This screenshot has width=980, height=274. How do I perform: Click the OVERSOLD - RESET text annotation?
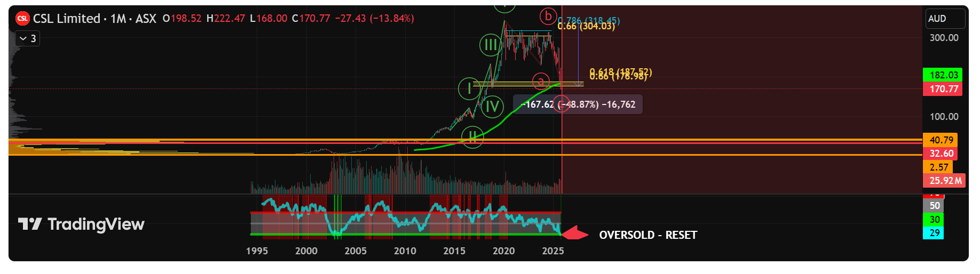[x=648, y=235]
